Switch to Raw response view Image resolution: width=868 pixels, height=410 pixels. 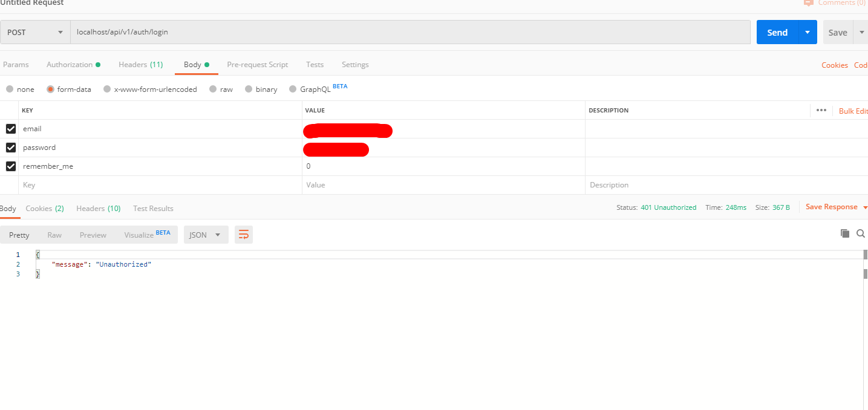coord(54,235)
